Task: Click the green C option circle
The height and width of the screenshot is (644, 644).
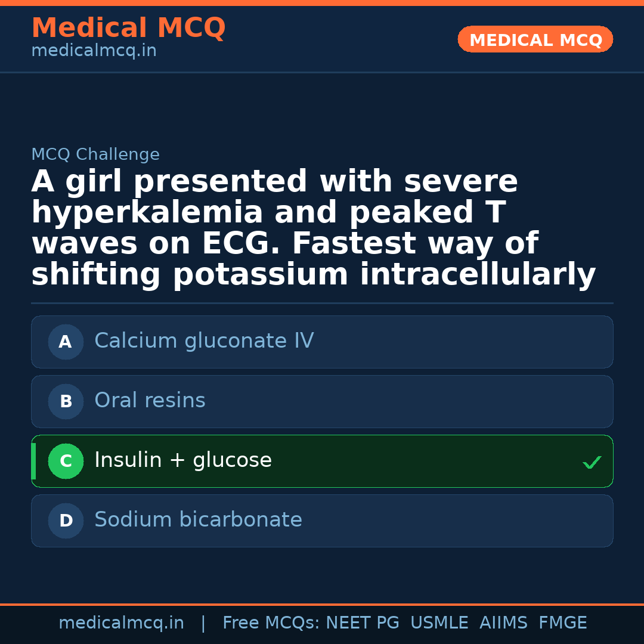Action: [66, 461]
